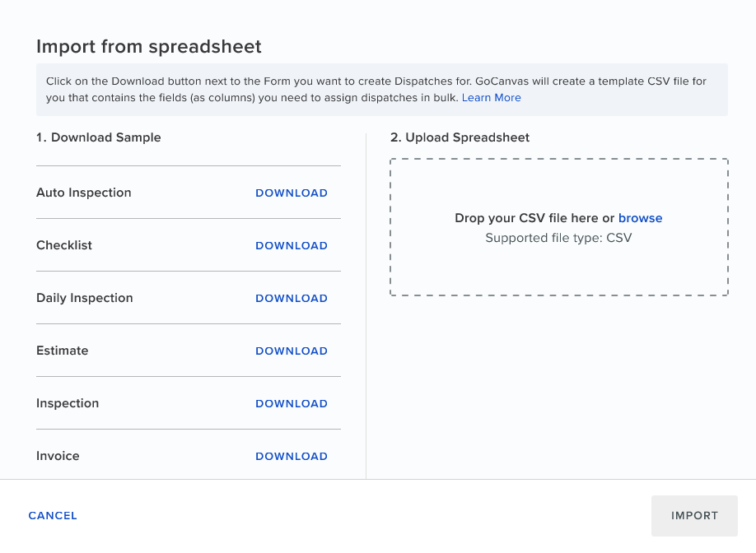Download the Inspection sample CSV

(292, 404)
